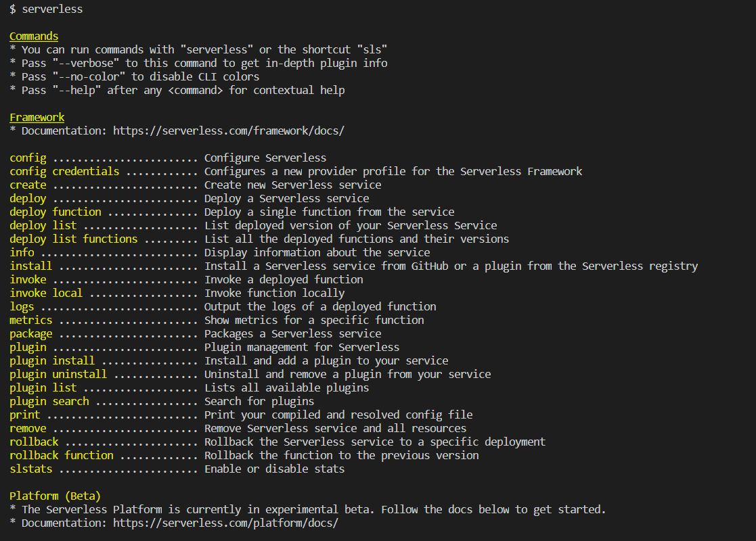Click the line about the "--no-color" option
This screenshot has width=756, height=541.
tap(135, 76)
